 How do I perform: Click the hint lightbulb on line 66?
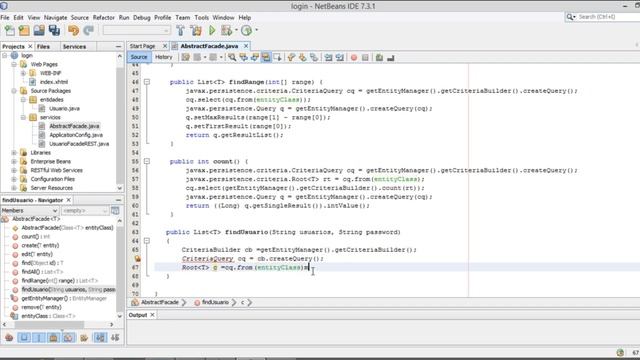(x=138, y=258)
